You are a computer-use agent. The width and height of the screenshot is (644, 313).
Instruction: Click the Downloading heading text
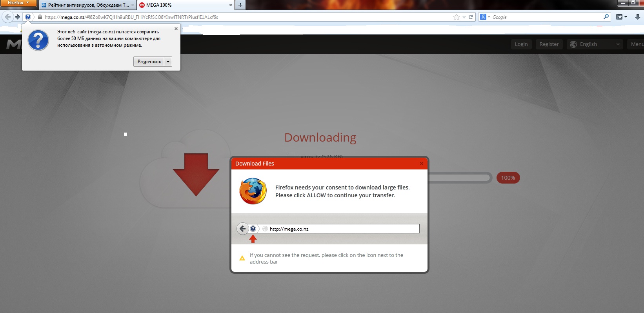[x=320, y=138]
